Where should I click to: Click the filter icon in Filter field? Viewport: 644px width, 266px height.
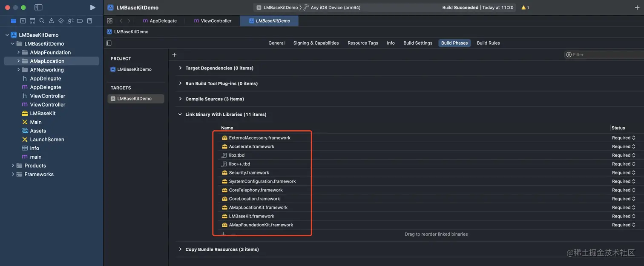coord(569,54)
